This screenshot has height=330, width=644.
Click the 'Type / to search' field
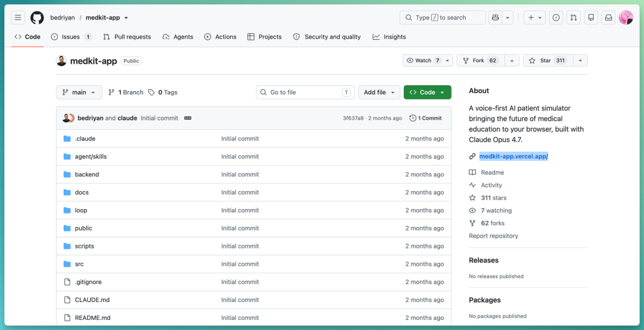pos(442,18)
